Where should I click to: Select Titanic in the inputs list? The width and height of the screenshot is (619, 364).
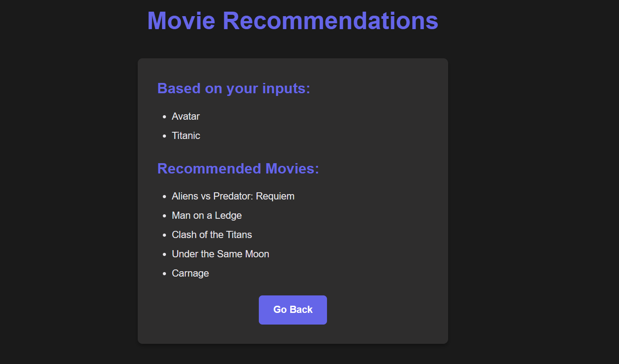click(186, 135)
